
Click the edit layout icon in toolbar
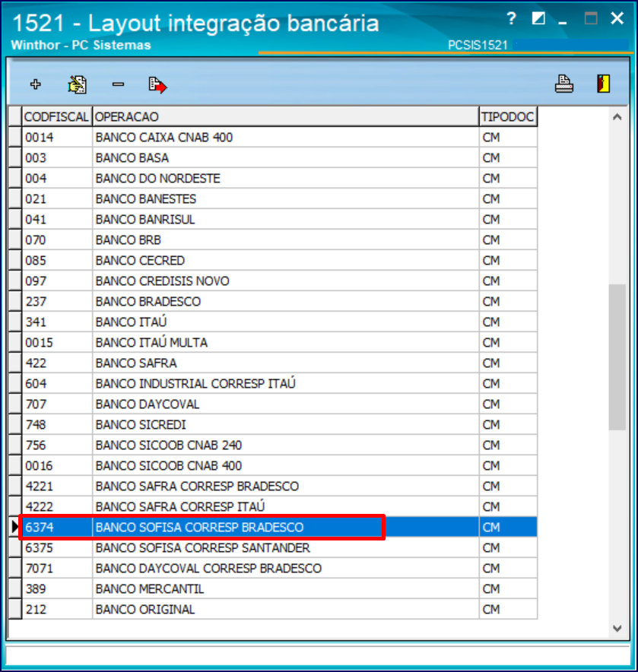(x=77, y=84)
